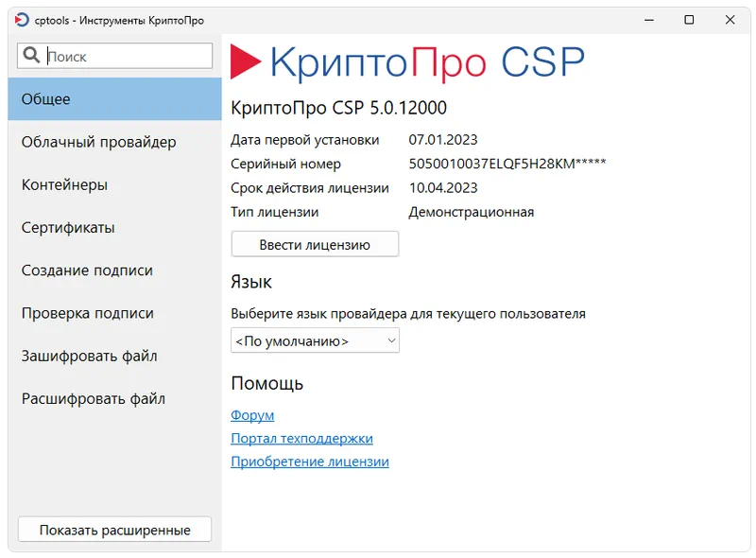The width and height of the screenshot is (756, 558).
Task: Go to Контейнеры section
Action: click(x=114, y=184)
